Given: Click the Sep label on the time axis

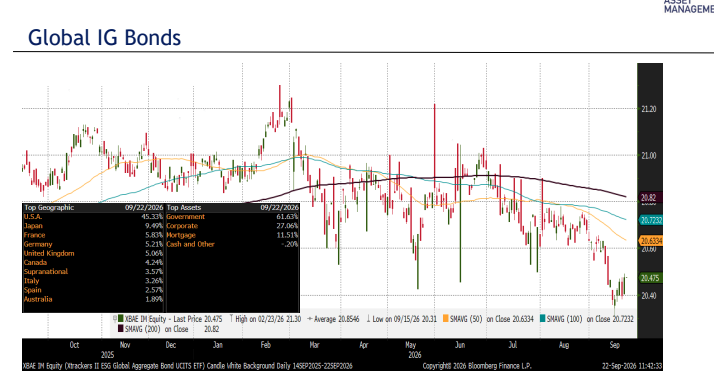Looking at the screenshot, I should pyautogui.click(x=614, y=345).
